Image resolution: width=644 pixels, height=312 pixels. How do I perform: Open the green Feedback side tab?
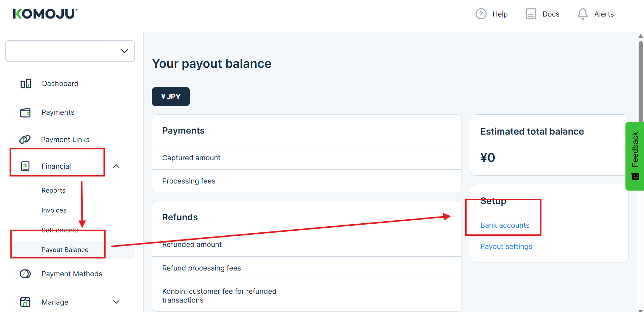(x=635, y=156)
